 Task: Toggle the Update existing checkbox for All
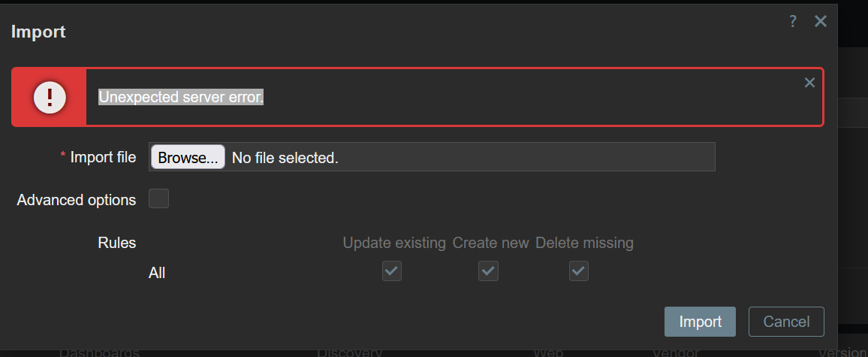pyautogui.click(x=392, y=271)
